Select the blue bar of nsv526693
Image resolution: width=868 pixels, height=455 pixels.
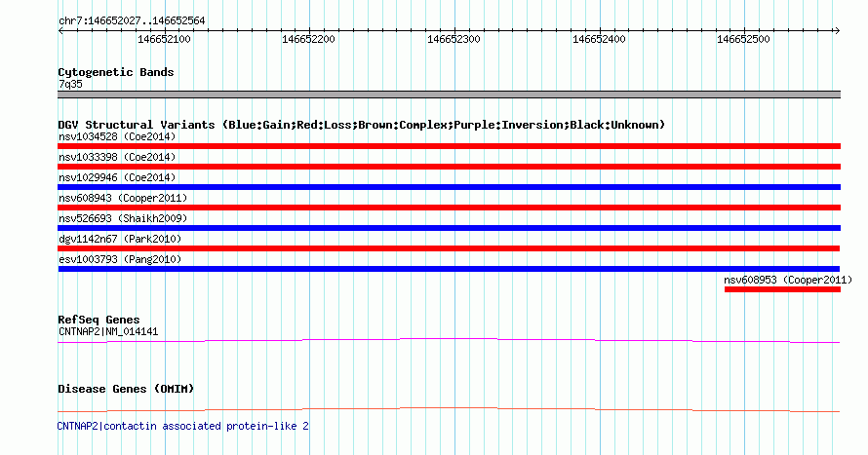[449, 228]
